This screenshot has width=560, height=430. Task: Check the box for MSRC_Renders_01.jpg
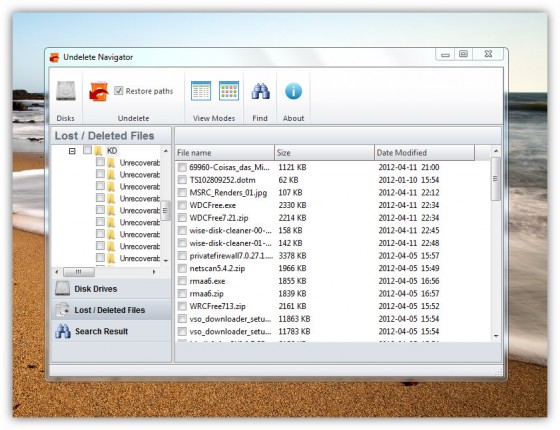pos(182,192)
